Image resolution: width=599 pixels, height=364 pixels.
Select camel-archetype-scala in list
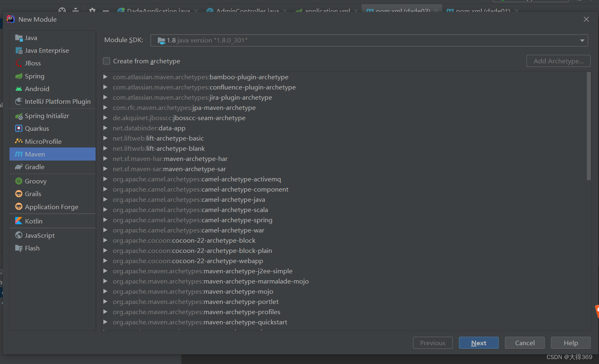click(344, 210)
